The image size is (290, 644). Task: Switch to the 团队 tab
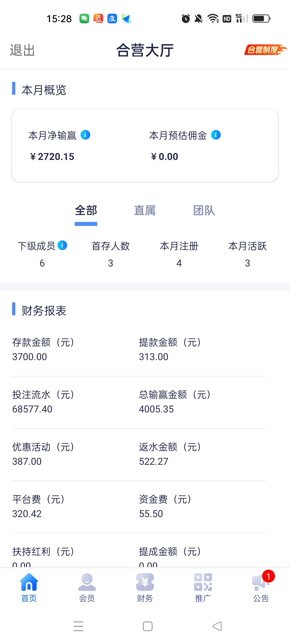[204, 211]
